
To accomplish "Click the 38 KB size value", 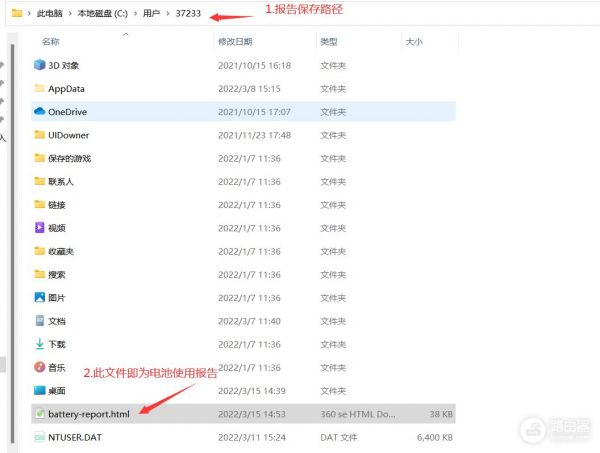I will 441,414.
